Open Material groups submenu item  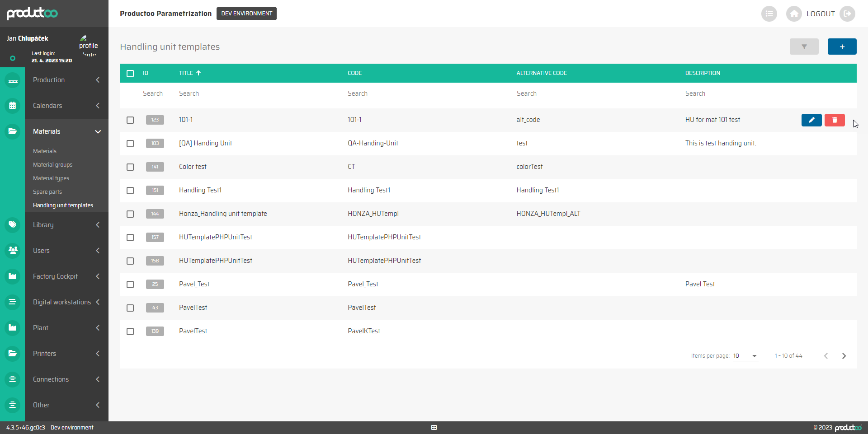coord(52,165)
